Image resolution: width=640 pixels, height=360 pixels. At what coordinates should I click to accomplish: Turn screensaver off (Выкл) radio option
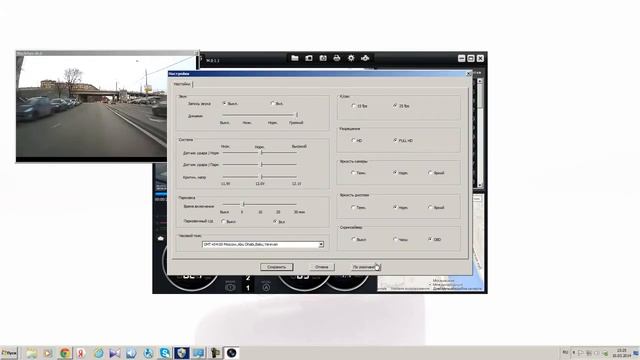click(x=353, y=239)
